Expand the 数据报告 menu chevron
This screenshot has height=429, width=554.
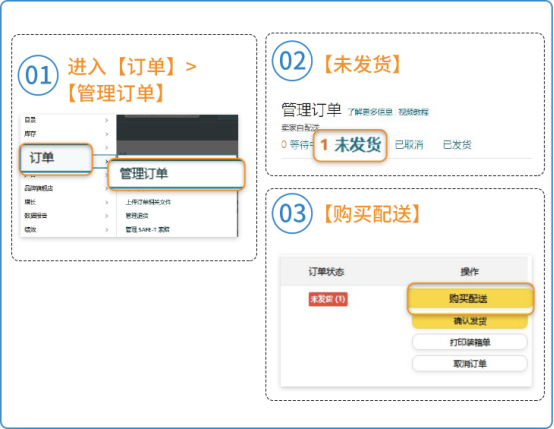pos(106,216)
